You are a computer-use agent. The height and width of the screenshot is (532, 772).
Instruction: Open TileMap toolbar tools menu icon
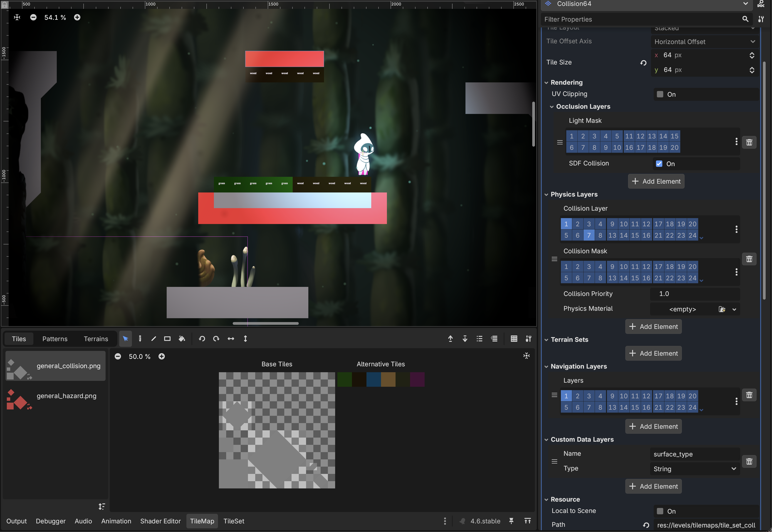529,339
